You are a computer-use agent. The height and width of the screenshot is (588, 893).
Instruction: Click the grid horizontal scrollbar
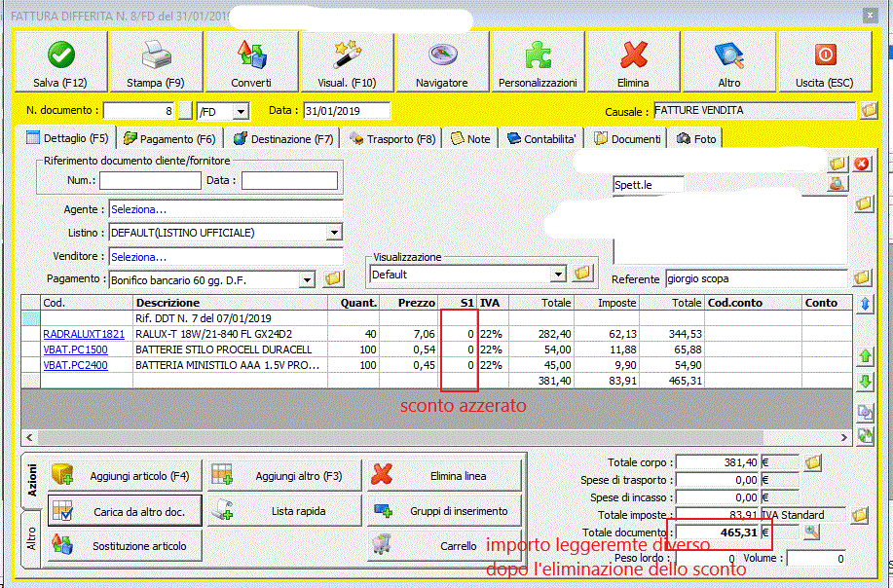coord(400,437)
